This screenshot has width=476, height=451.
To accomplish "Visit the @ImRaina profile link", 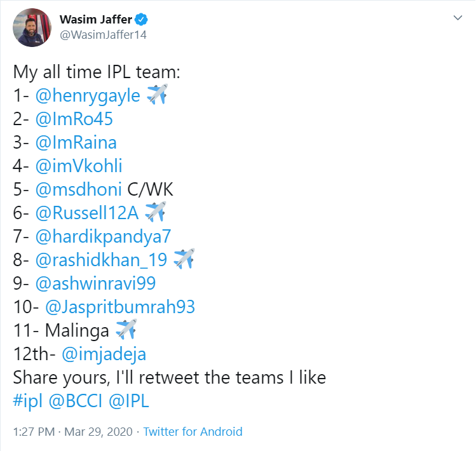I will coord(76,142).
